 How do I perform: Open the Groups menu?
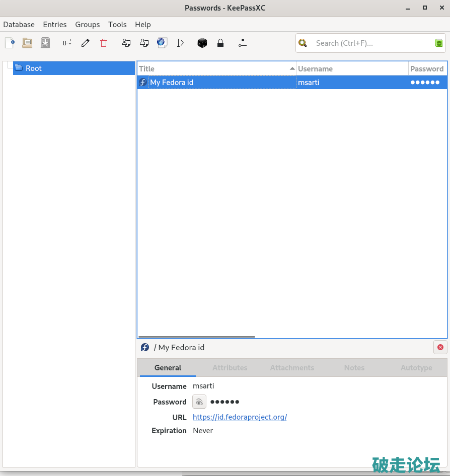pos(88,25)
